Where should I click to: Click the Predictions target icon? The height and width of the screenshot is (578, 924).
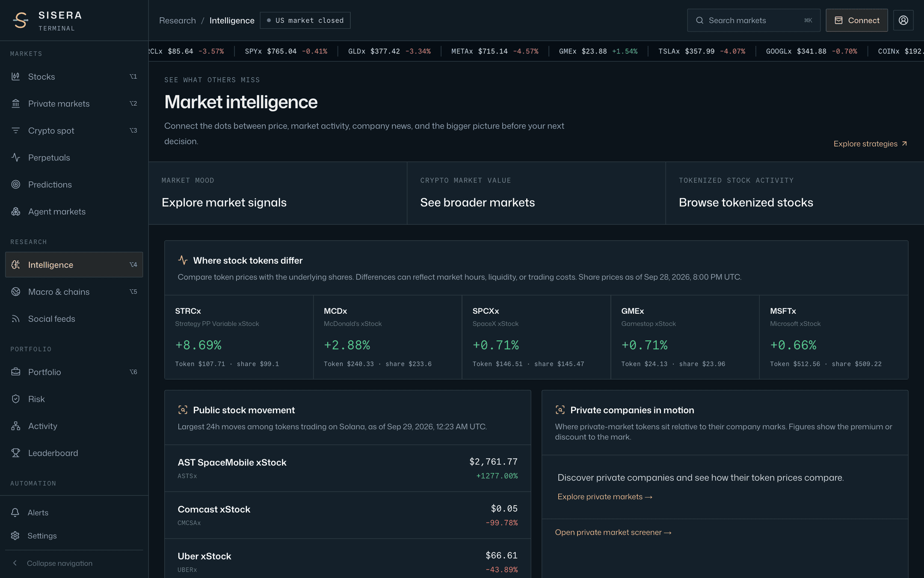click(x=16, y=185)
